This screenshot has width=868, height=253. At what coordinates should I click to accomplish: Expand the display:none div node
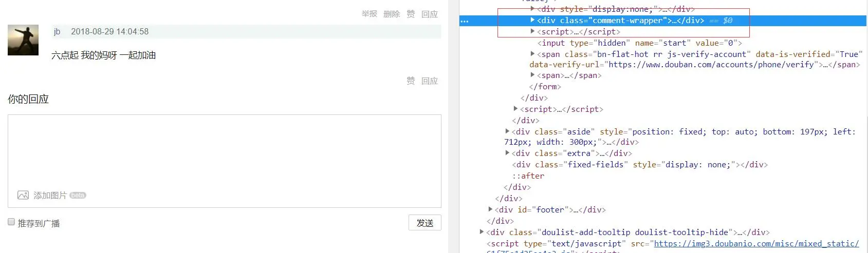532,9
